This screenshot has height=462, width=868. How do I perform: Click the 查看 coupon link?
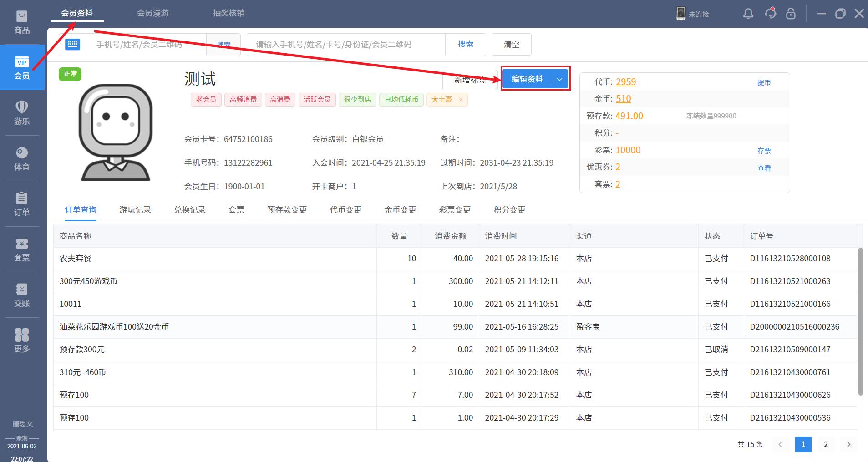[x=764, y=168]
